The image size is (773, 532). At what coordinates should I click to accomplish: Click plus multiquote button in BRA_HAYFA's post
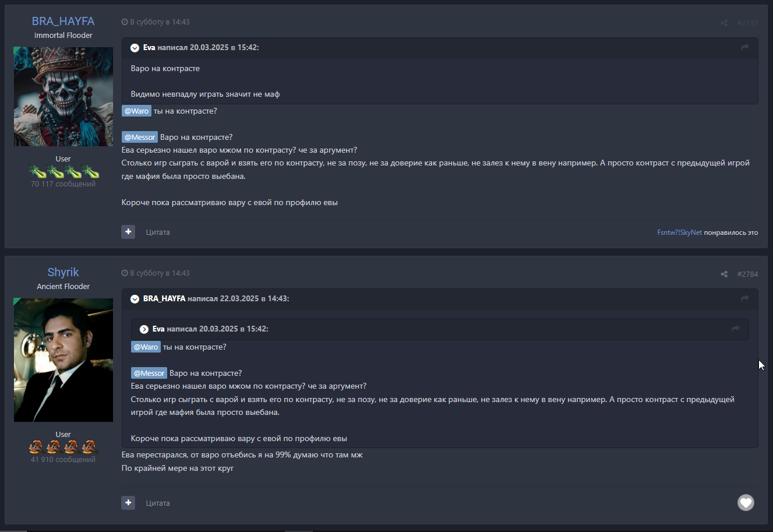click(128, 232)
